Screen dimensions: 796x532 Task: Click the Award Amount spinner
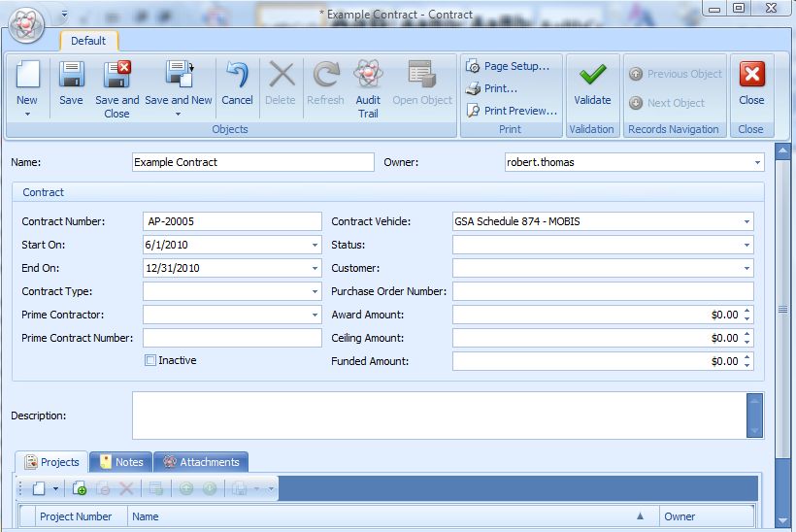746,315
